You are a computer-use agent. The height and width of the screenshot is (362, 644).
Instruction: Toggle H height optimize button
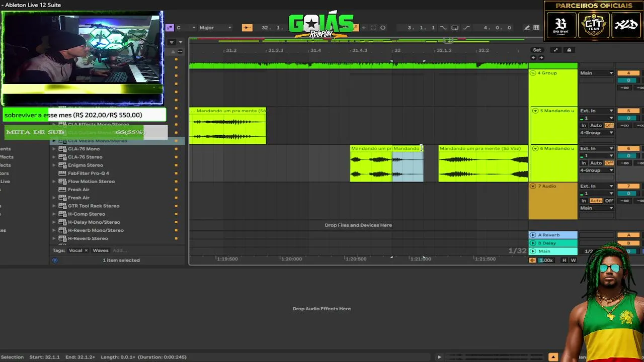click(x=564, y=260)
